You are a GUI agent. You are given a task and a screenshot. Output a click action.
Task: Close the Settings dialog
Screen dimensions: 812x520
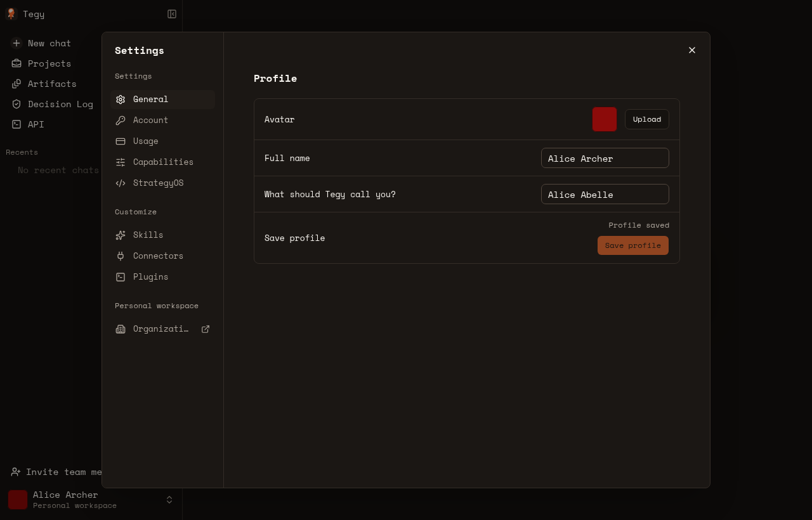692,50
